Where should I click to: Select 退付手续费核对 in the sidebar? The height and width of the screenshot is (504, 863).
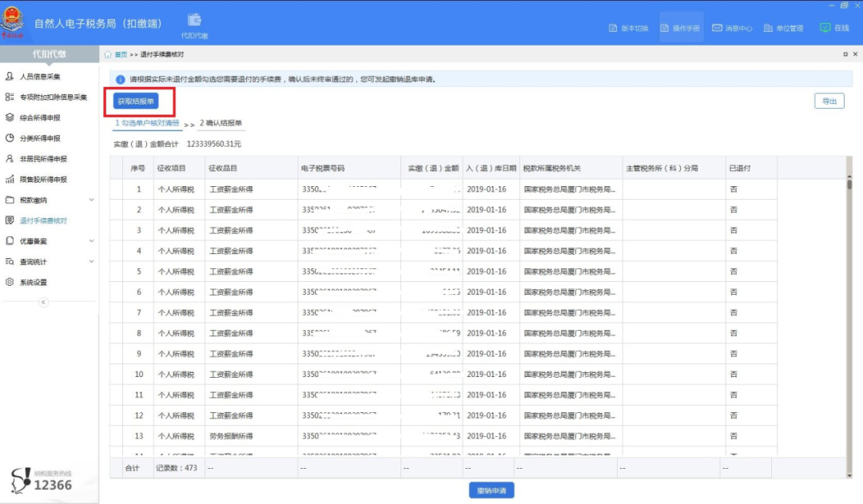[43, 220]
